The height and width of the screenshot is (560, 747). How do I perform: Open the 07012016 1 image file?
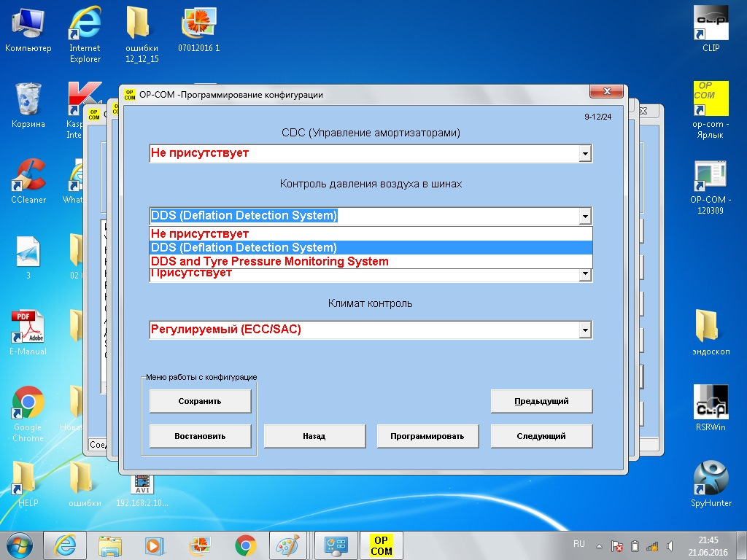point(198,29)
